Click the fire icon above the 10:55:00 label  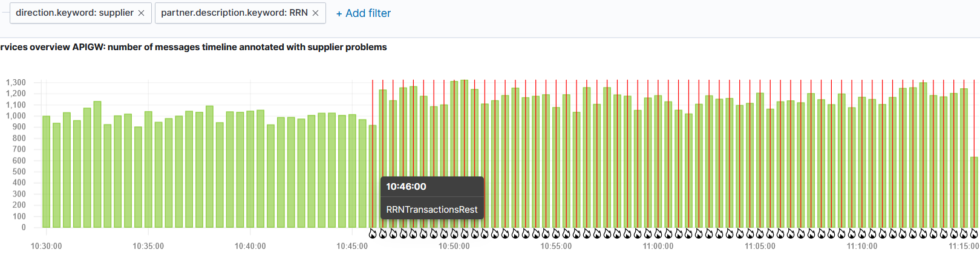coord(557,233)
